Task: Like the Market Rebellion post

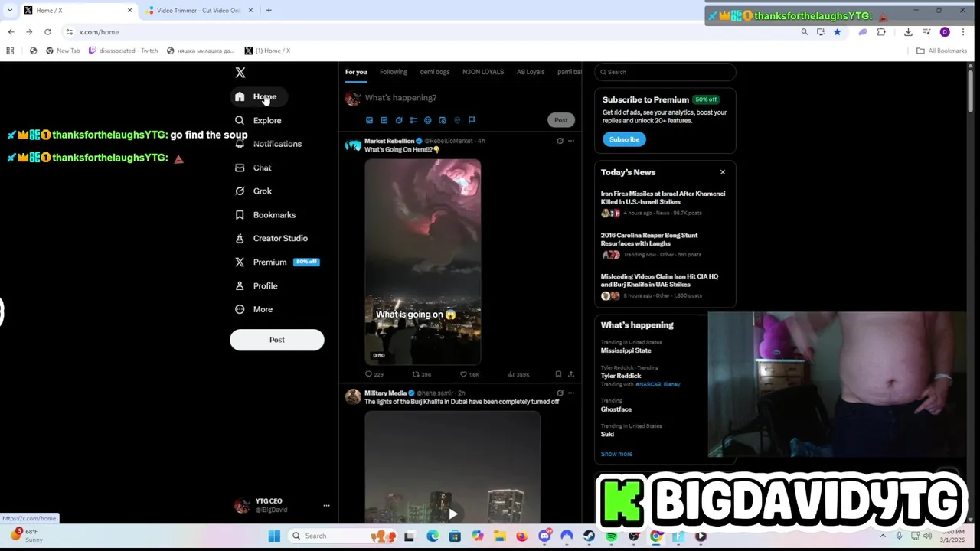Action: (469, 374)
